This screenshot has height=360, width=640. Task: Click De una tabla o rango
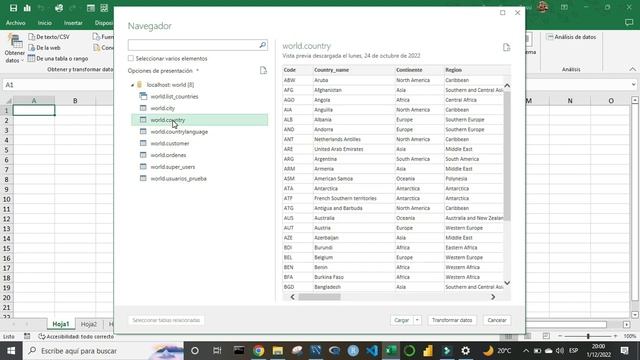tap(58, 59)
